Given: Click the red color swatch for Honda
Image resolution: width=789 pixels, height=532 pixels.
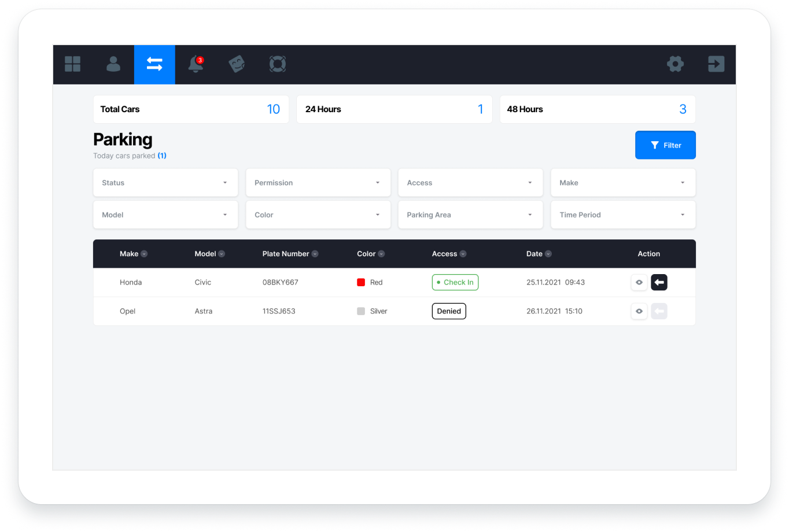Looking at the screenshot, I should coord(361,282).
